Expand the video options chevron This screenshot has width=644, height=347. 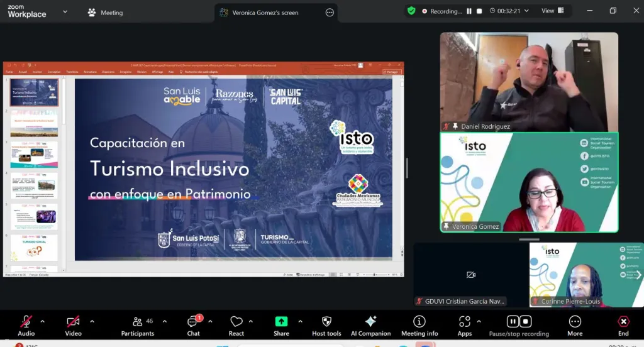tap(92, 321)
